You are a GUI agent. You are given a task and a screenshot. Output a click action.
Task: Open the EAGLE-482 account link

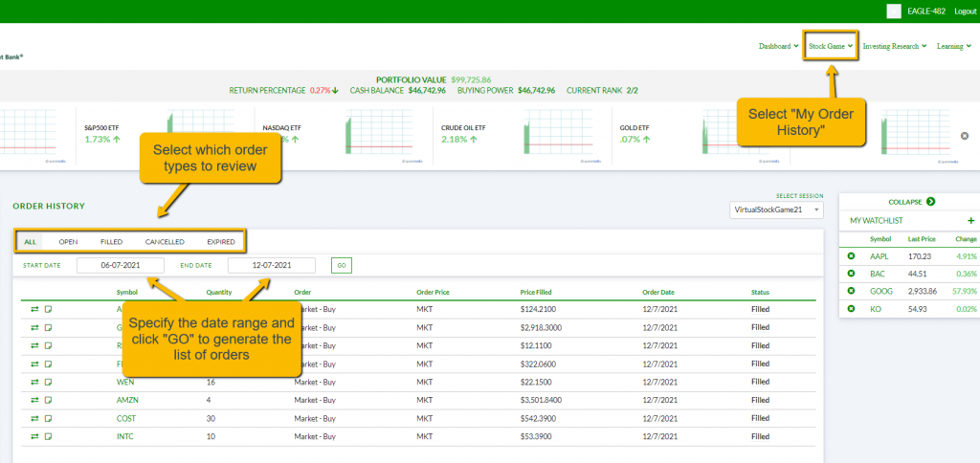tap(926, 11)
